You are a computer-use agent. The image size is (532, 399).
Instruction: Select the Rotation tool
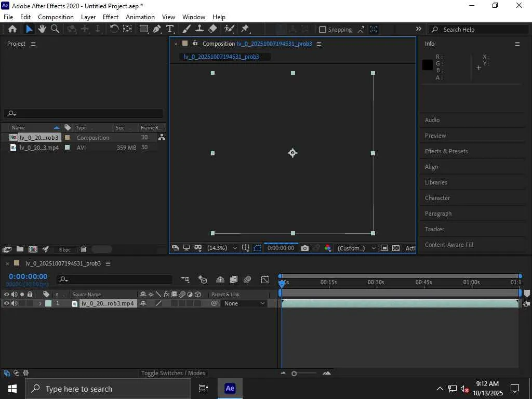click(x=114, y=29)
